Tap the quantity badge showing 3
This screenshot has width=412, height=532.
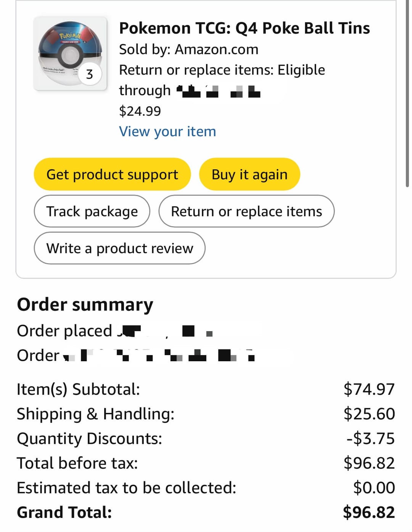coord(90,74)
